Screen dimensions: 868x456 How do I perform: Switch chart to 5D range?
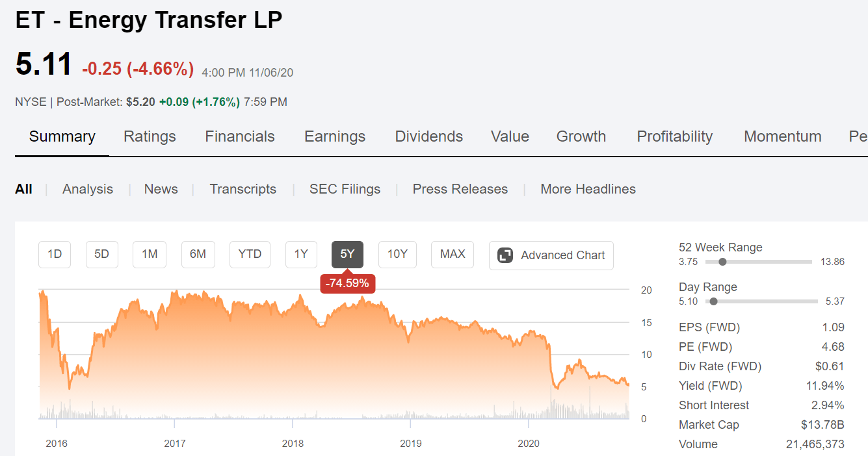click(x=102, y=255)
